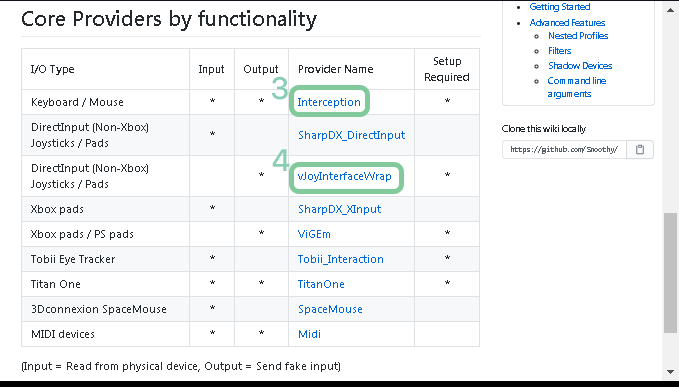The image size is (679, 387).
Task: Click the Input/Output explanation footnote text
Action: coord(181,366)
